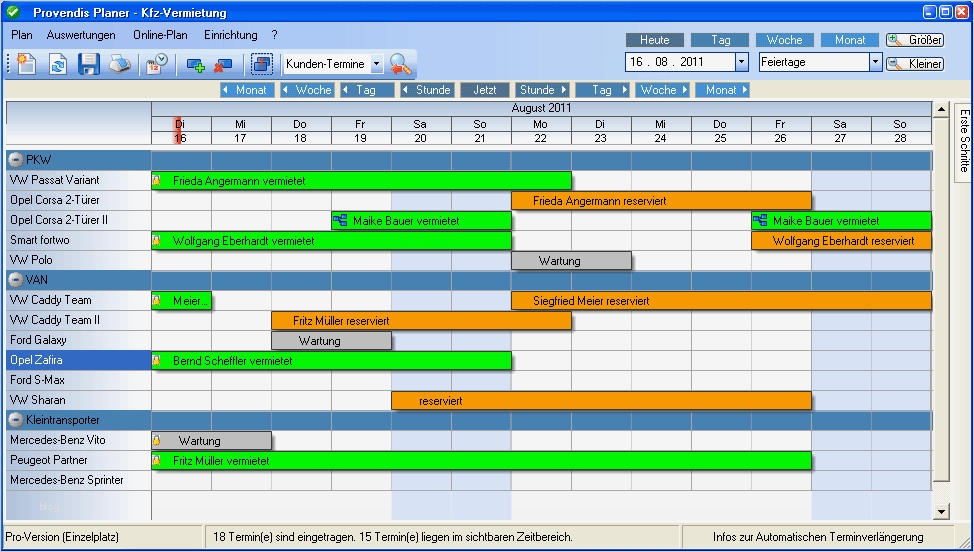
Task: Print the plan with the printer icon
Action: coord(121,64)
